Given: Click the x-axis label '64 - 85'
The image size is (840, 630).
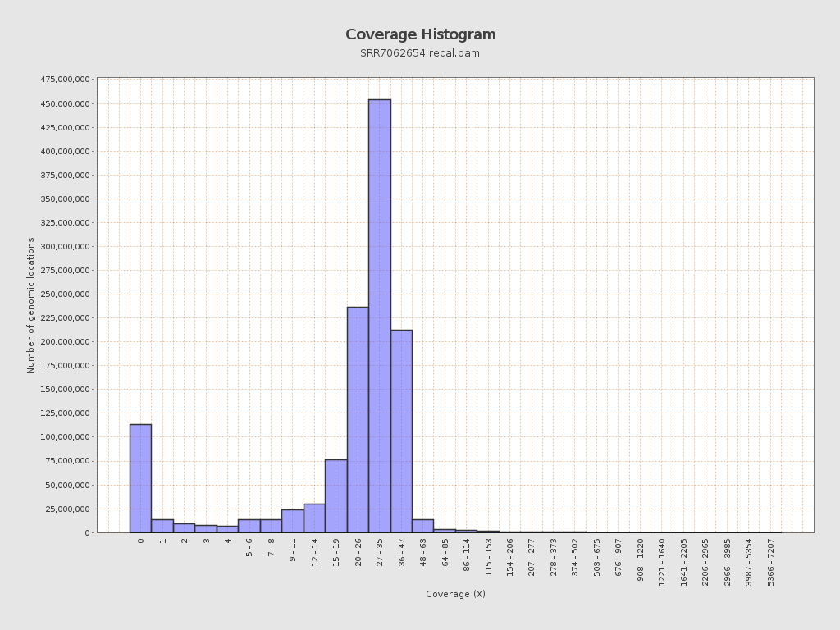Looking at the screenshot, I should coord(445,552).
